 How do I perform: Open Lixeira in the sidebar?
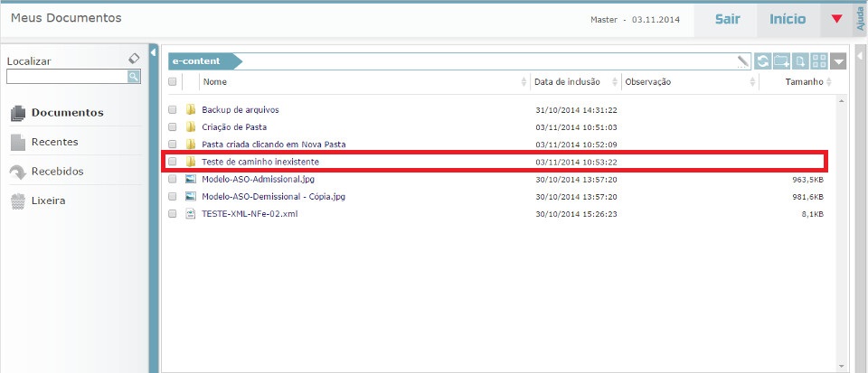(50, 200)
